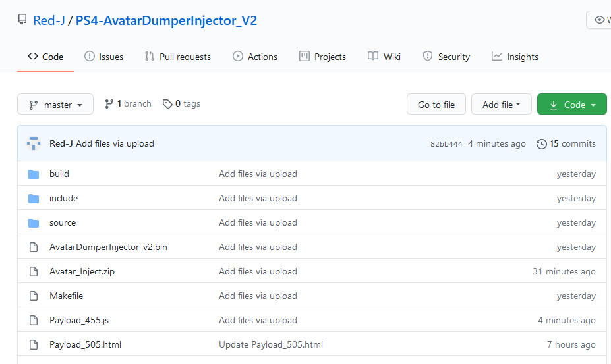Click '4 minutes ago' in commit header
Image resolution: width=611 pixels, height=364 pixels.
pyautogui.click(x=496, y=143)
